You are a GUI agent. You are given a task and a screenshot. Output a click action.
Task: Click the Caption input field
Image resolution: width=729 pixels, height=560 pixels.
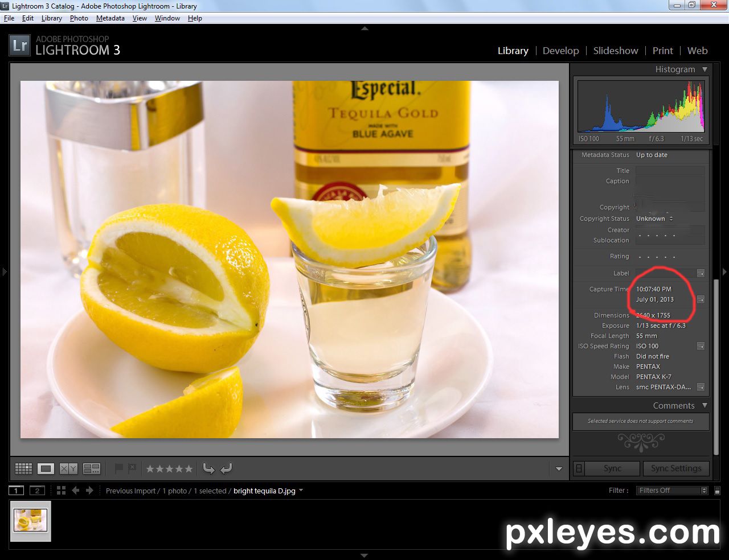(x=670, y=189)
